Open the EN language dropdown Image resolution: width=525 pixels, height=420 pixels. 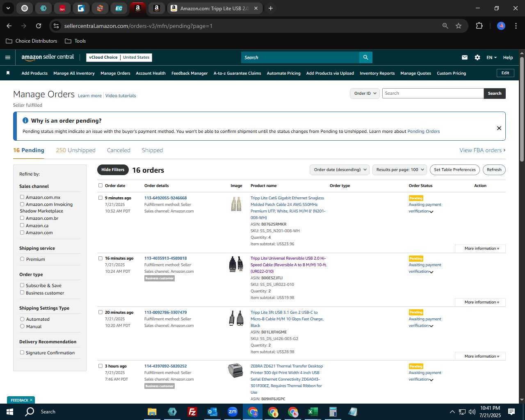(x=491, y=57)
